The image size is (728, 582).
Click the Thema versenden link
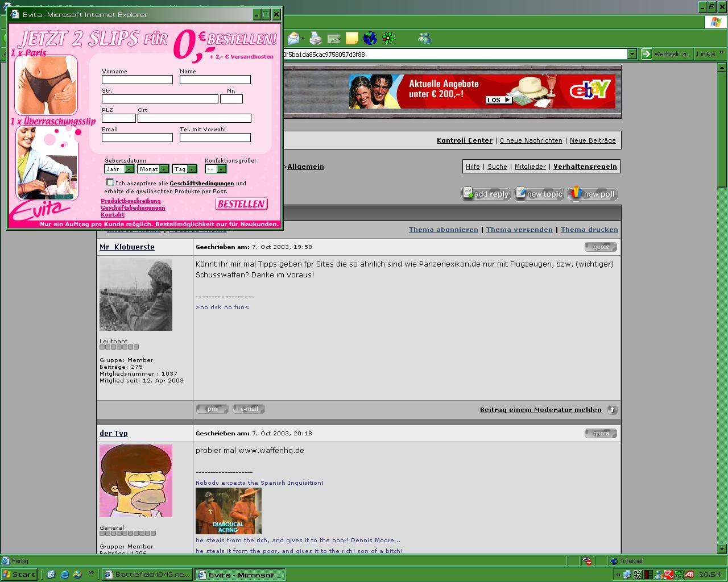coord(519,230)
